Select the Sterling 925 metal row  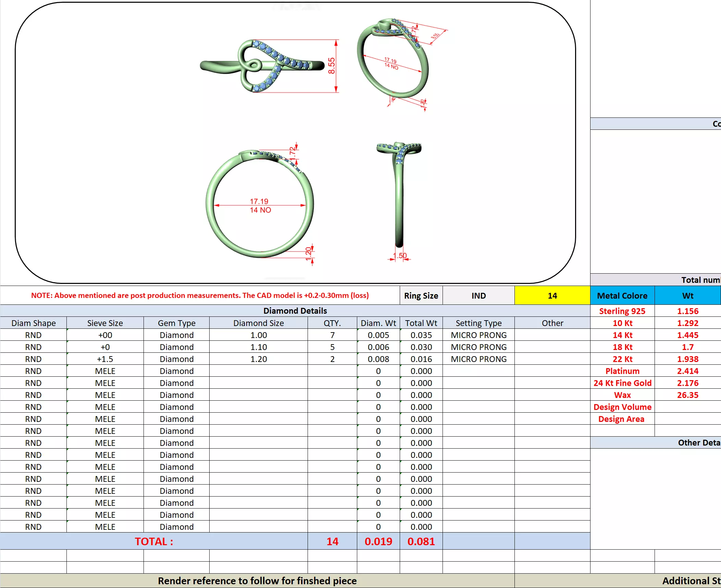pyautogui.click(x=622, y=311)
